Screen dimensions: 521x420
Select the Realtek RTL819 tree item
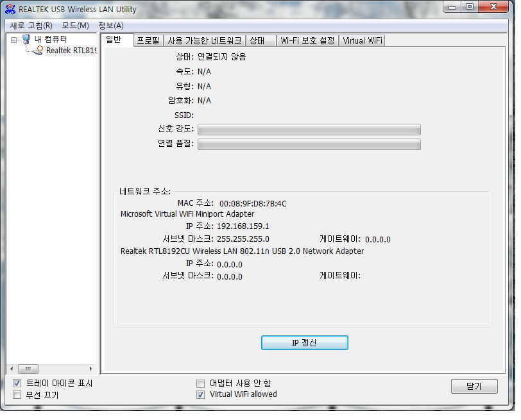pyautogui.click(x=71, y=51)
